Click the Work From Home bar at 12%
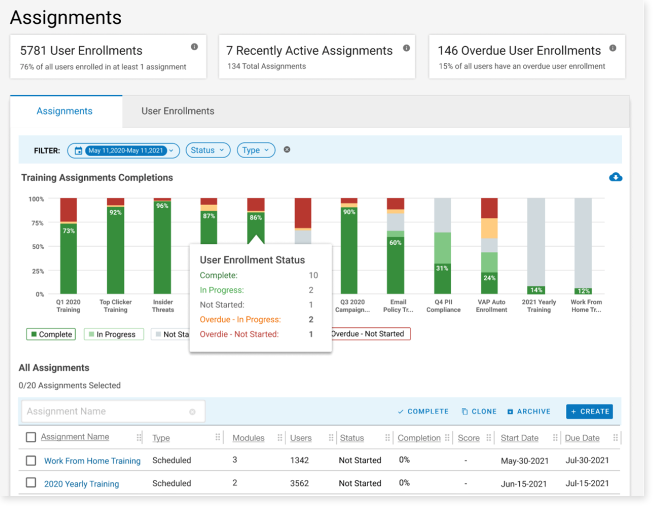The width and height of the screenshot is (657, 510). pos(583,291)
